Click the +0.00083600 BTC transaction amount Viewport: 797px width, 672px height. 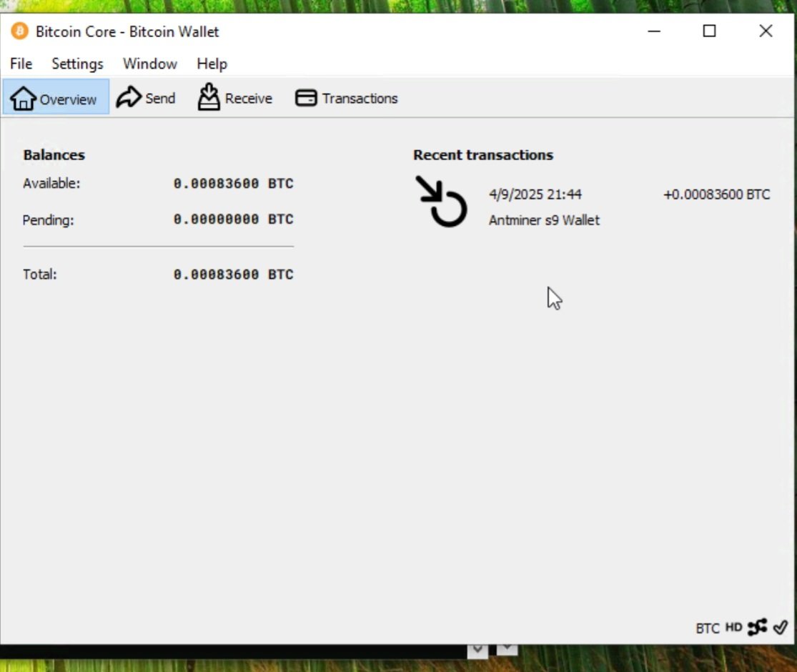click(x=716, y=194)
